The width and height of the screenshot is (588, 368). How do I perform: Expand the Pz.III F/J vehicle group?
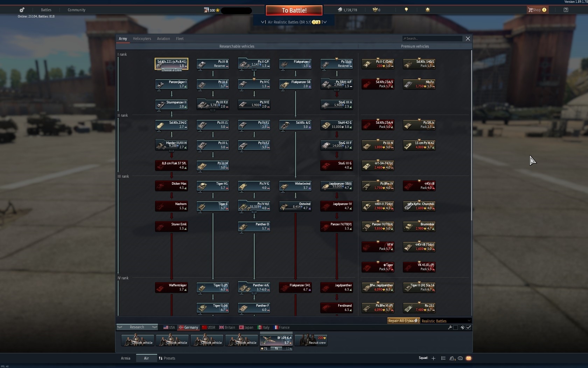[213, 104]
